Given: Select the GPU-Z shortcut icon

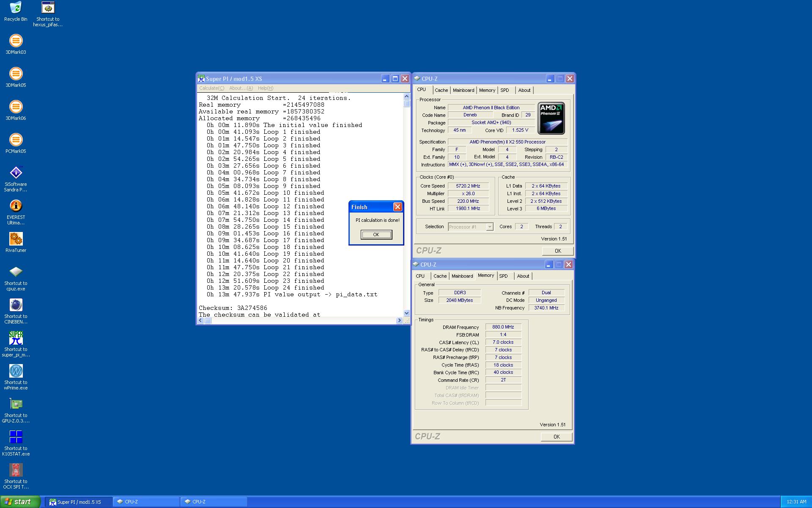Looking at the screenshot, I should point(16,410).
